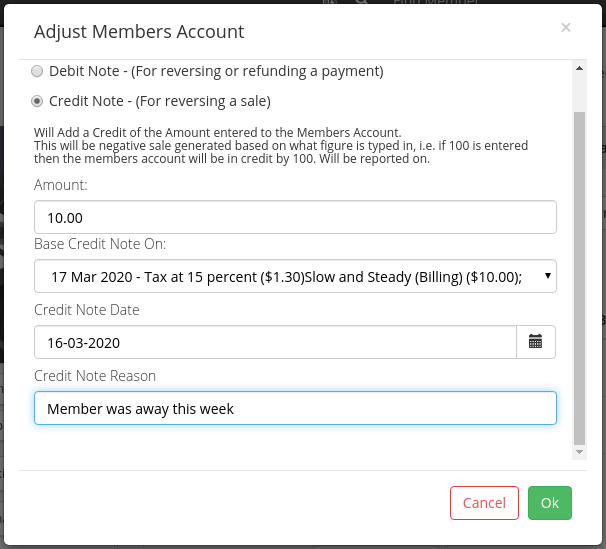Click the Credit Note Date label

coord(87,310)
